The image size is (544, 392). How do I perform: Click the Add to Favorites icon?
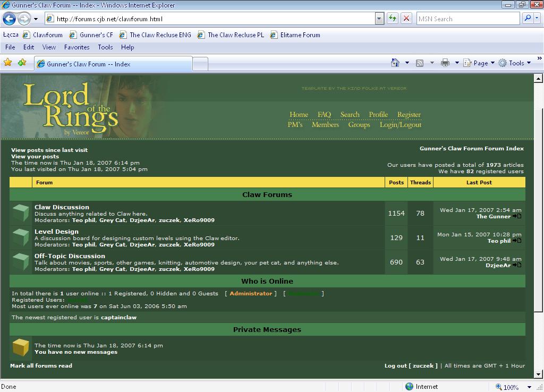pos(22,63)
